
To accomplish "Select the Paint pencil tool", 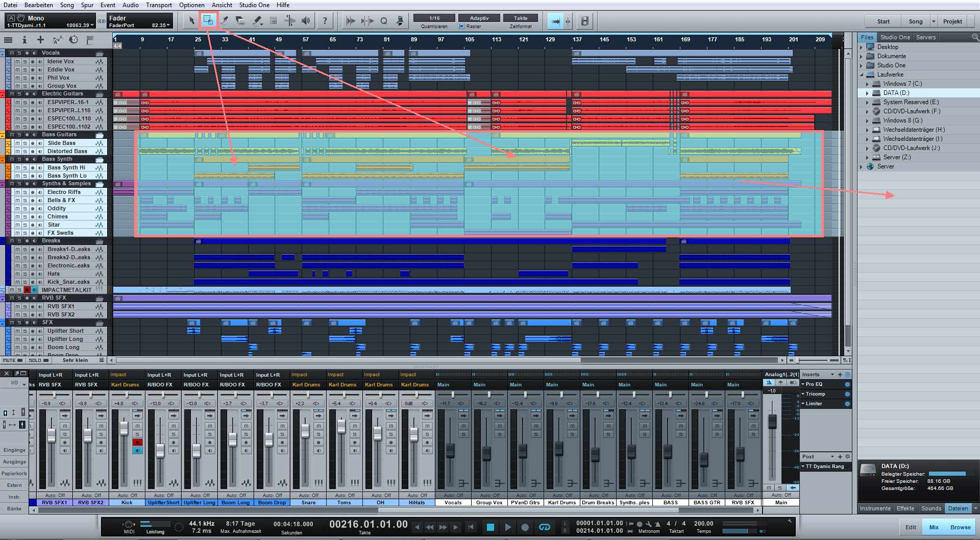I will (x=257, y=20).
